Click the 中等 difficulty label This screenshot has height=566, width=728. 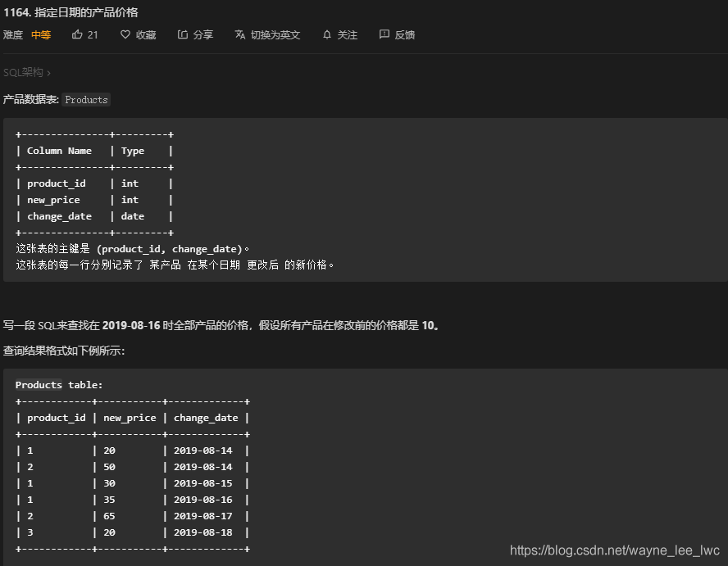point(41,34)
